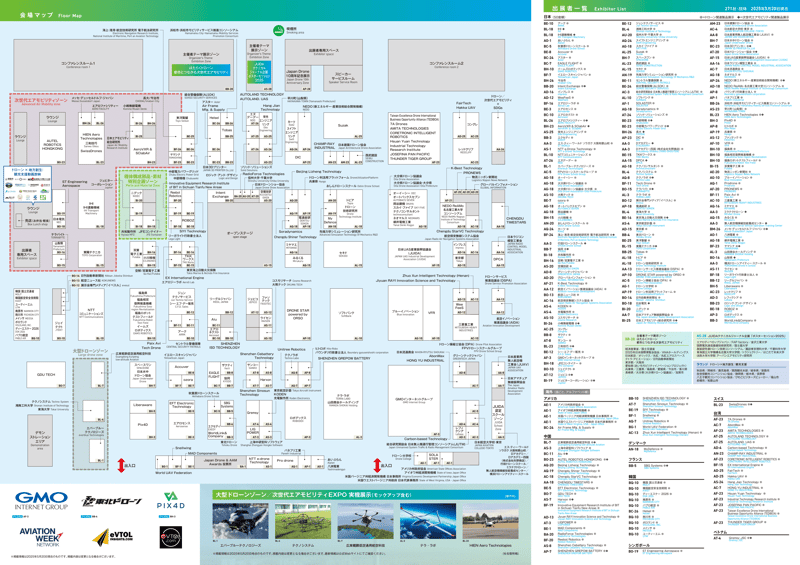Click the 次世代エアモビリティゾーン red heading
The width and height of the screenshot is (800, 565).
pos(40,101)
